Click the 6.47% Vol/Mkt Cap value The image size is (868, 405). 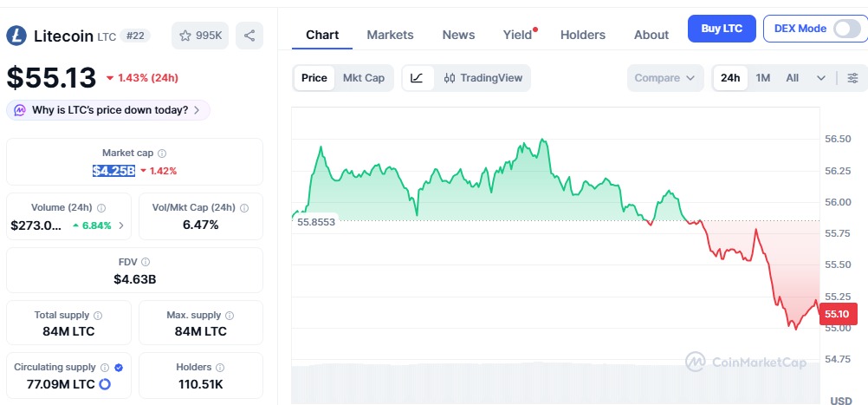click(x=200, y=225)
